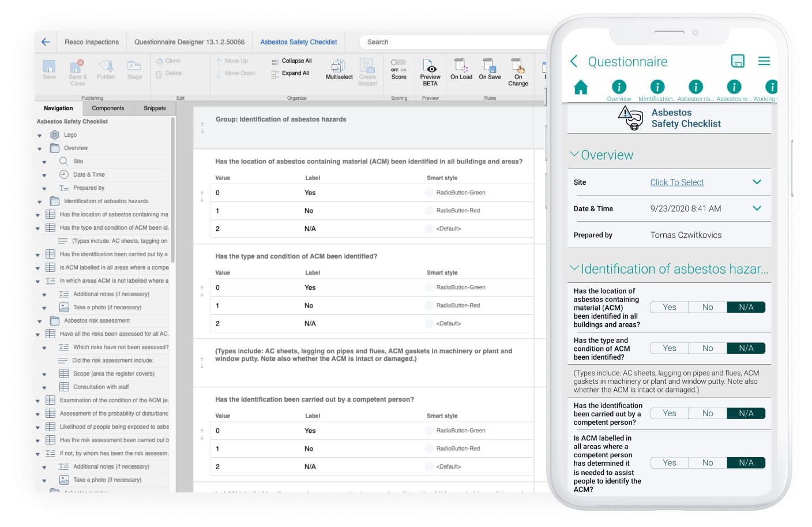Viewport: 812px width, 527px height.
Task: Open the phone hamburger menu
Action: point(764,61)
